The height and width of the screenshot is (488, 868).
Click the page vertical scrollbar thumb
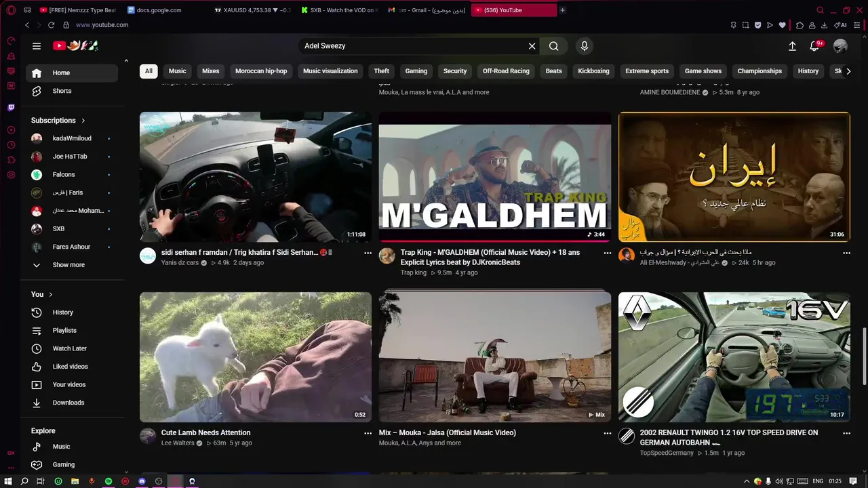[x=864, y=357]
